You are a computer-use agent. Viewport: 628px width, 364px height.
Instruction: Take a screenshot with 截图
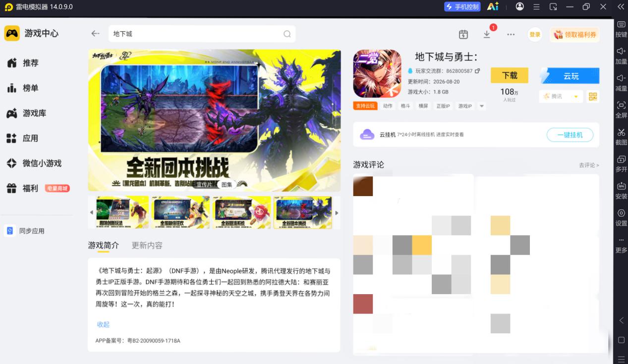pyautogui.click(x=621, y=137)
